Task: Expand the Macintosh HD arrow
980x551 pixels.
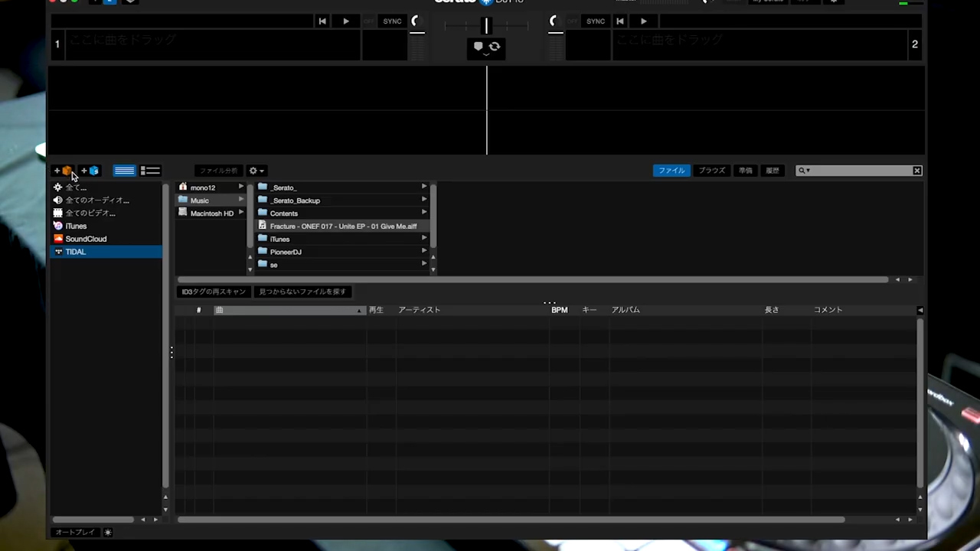Action: [241, 213]
